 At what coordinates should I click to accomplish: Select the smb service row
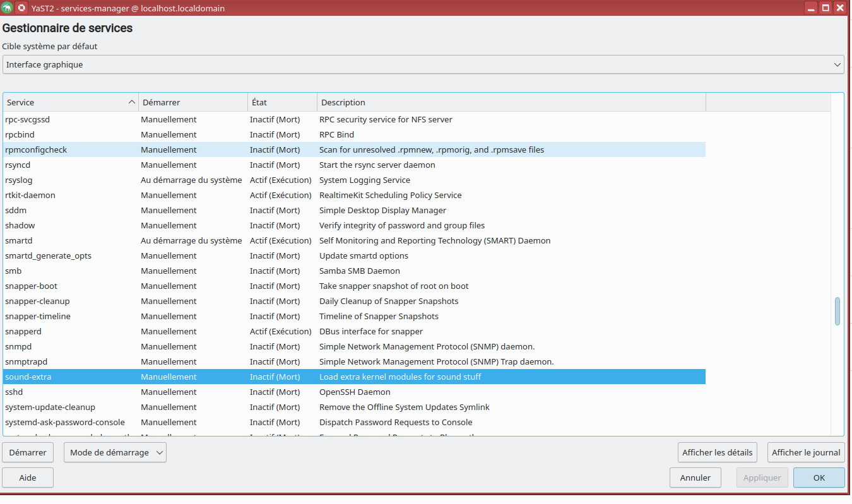point(354,271)
